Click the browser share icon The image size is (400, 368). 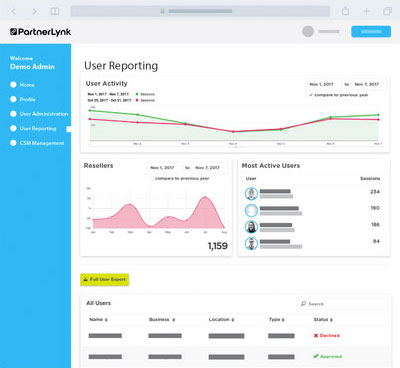[x=346, y=11]
